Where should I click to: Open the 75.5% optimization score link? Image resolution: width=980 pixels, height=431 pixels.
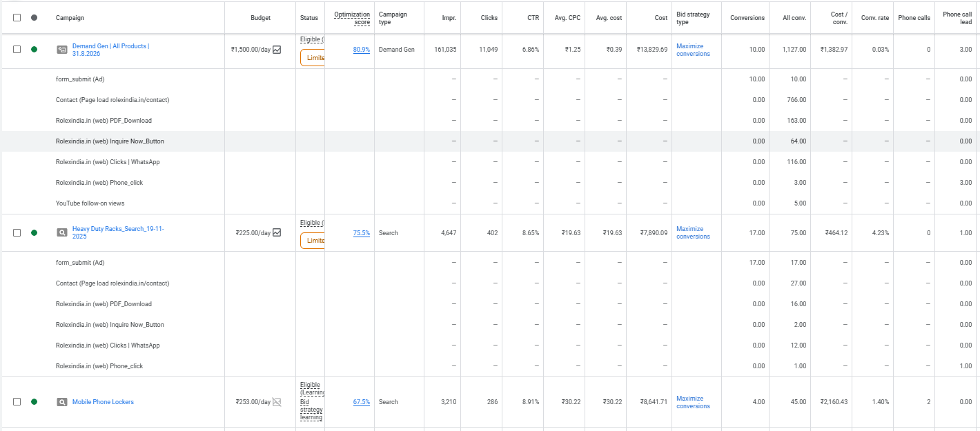(362, 233)
